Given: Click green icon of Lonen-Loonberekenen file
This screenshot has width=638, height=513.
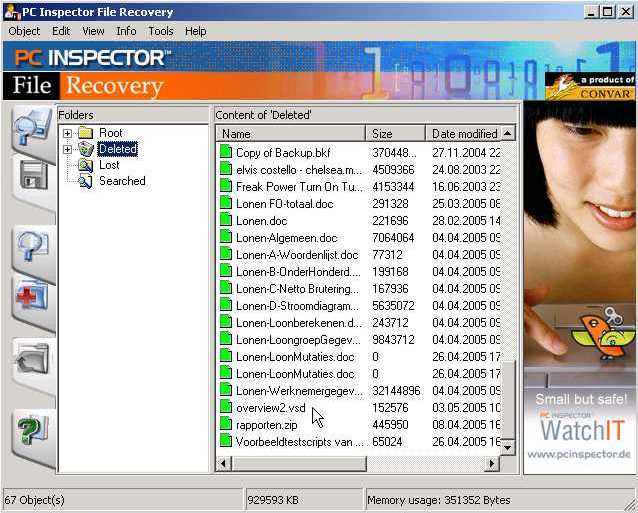Looking at the screenshot, I should [226, 322].
